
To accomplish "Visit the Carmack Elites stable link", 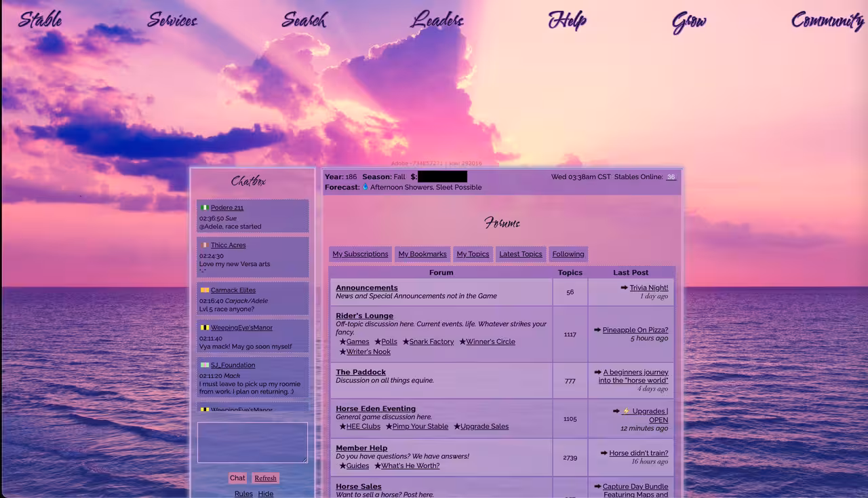I will click(x=233, y=290).
